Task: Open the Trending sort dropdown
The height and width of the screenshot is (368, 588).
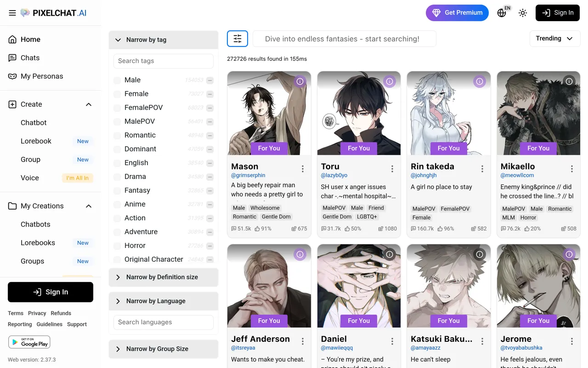Action: click(x=555, y=39)
